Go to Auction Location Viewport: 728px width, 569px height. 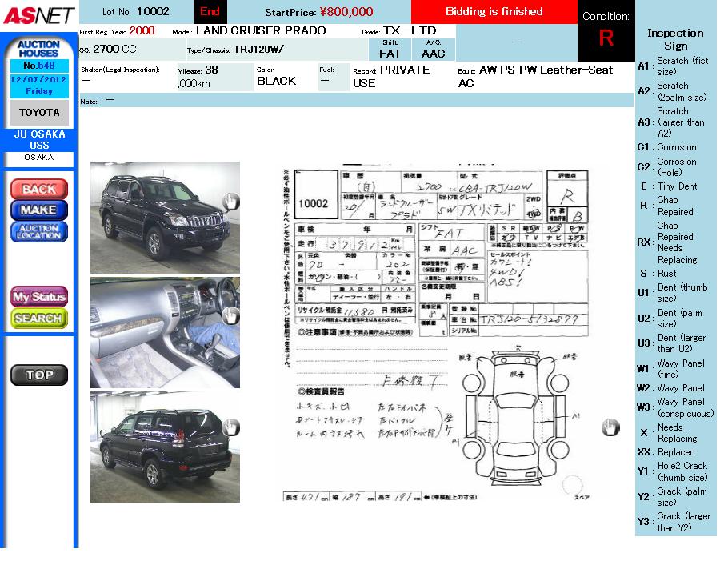pos(39,232)
